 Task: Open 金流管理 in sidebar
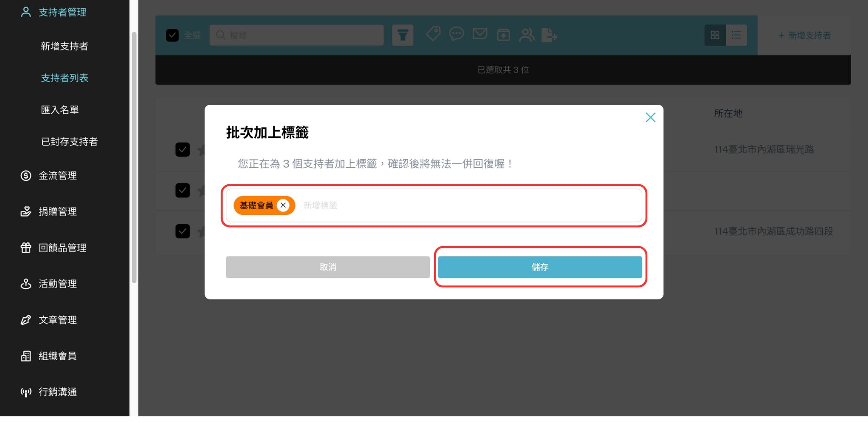(58, 176)
